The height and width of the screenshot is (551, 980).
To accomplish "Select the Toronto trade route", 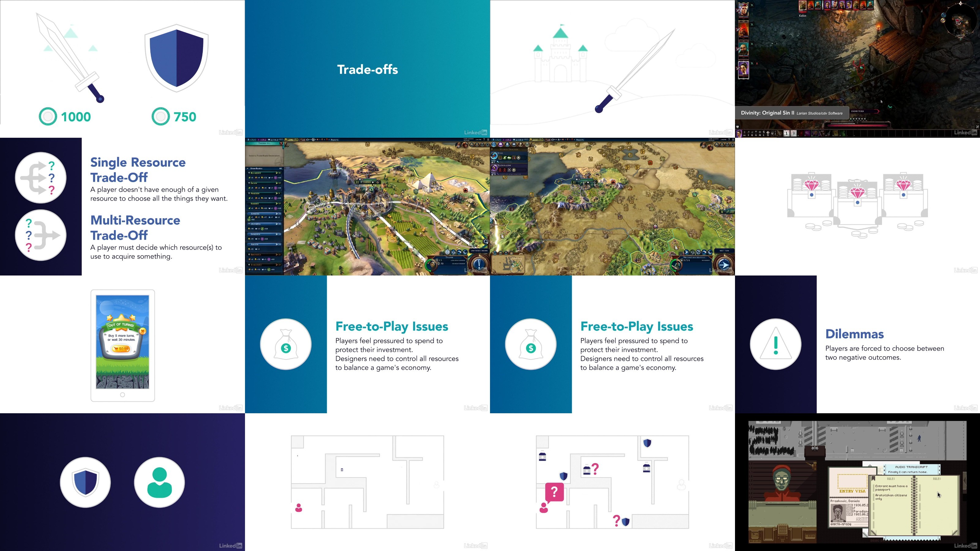I will pyautogui.click(x=265, y=267).
